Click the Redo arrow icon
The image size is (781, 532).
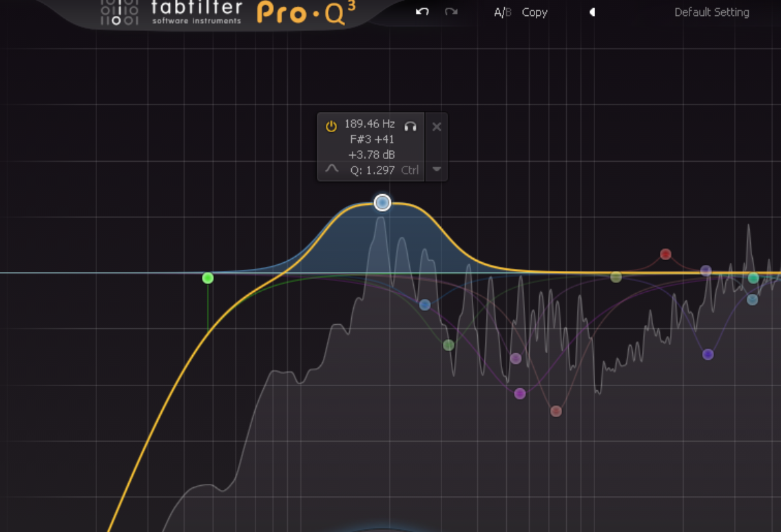coord(451,12)
